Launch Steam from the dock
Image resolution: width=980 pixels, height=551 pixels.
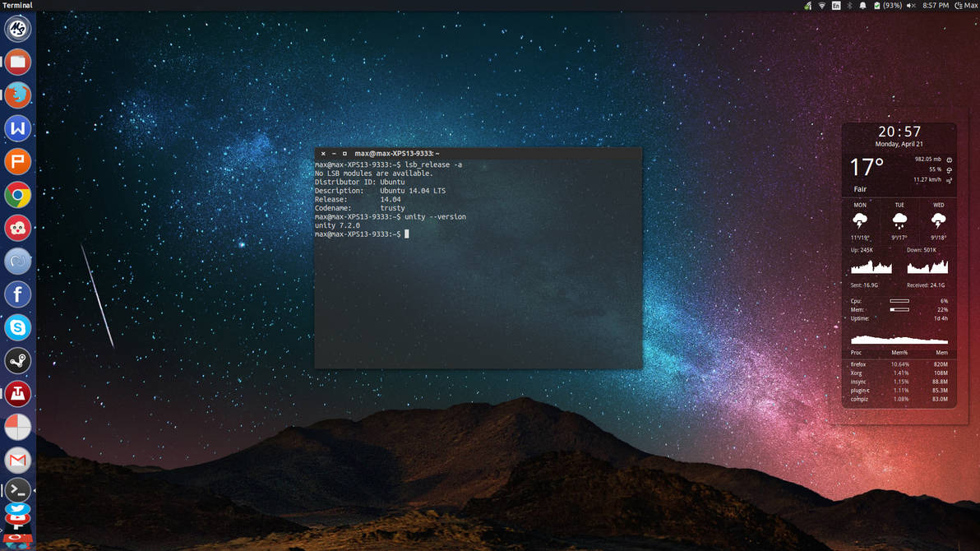pyautogui.click(x=17, y=360)
